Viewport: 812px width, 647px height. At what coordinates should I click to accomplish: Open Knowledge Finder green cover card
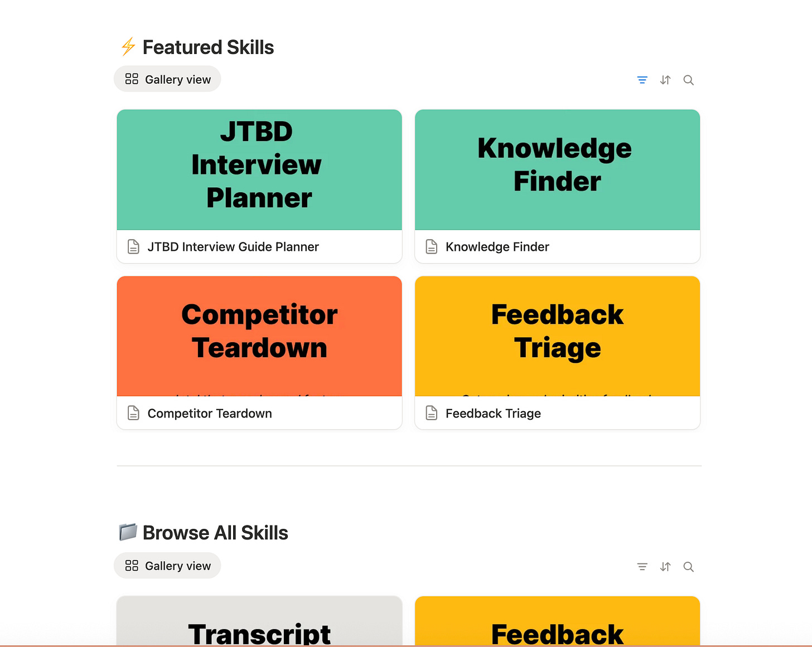point(557,170)
